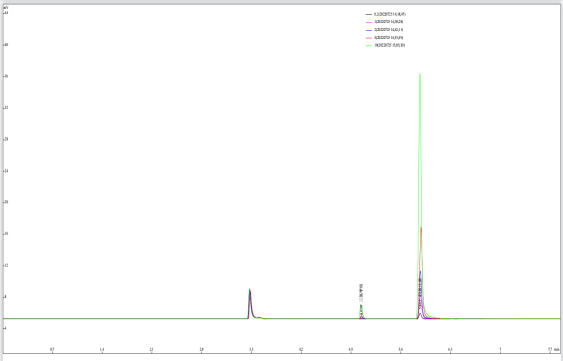Click the small green peak near 5 min

[x=362, y=306]
